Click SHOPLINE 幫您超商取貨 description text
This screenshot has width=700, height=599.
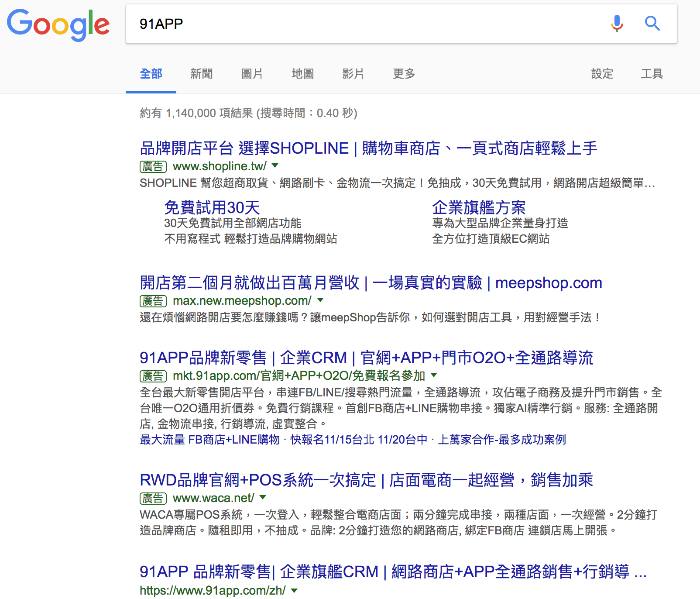click(x=397, y=183)
